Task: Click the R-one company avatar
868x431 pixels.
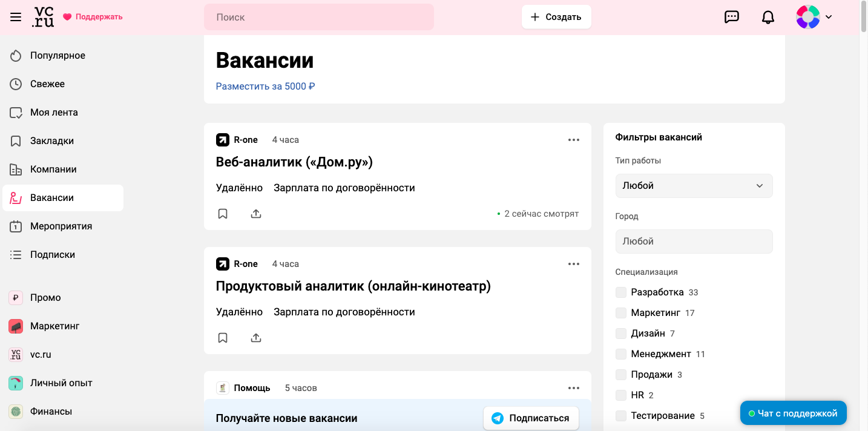Action: (x=222, y=139)
